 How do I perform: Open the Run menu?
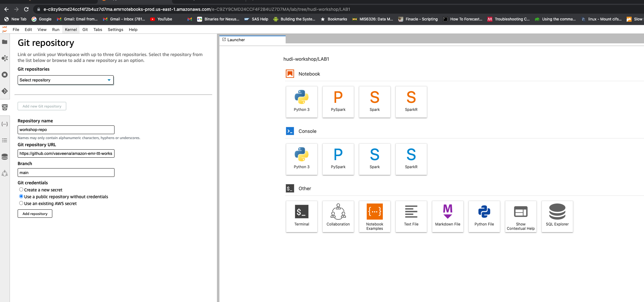tap(56, 29)
